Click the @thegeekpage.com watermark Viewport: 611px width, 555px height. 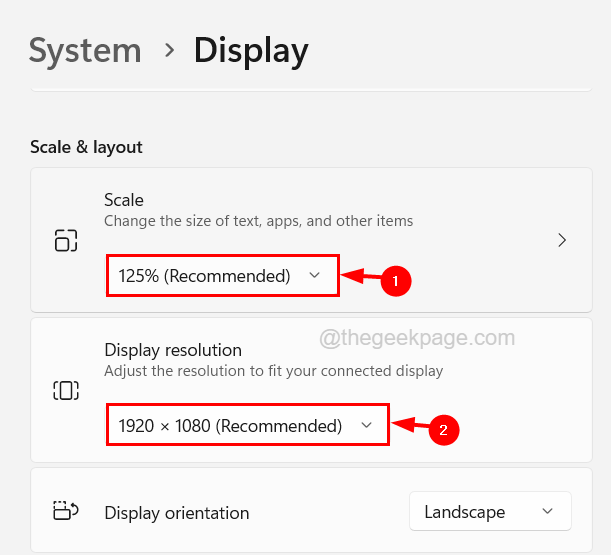tap(417, 338)
